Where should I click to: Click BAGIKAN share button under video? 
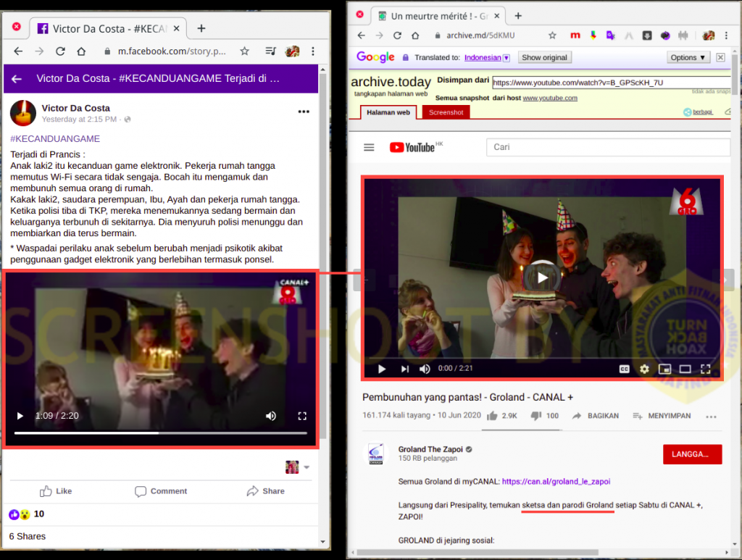point(596,416)
